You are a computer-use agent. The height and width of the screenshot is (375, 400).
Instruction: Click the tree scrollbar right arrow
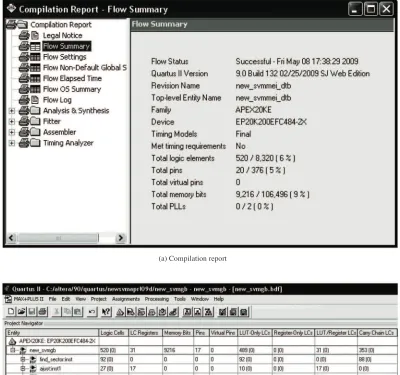pyautogui.click(x=120, y=238)
